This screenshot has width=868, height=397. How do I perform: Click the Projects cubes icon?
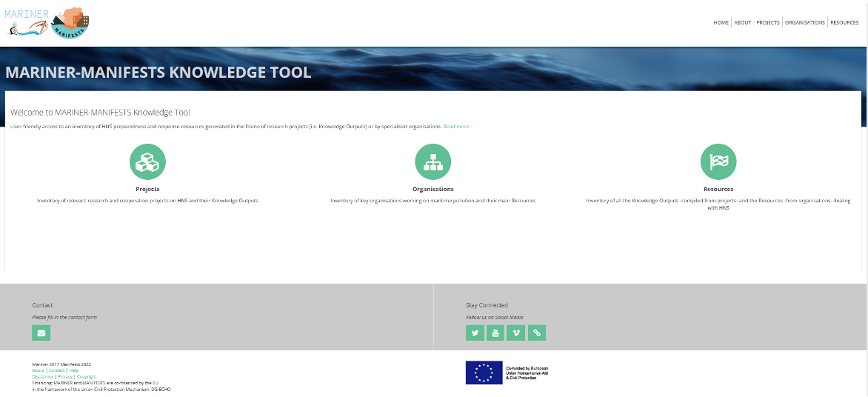pyautogui.click(x=147, y=161)
